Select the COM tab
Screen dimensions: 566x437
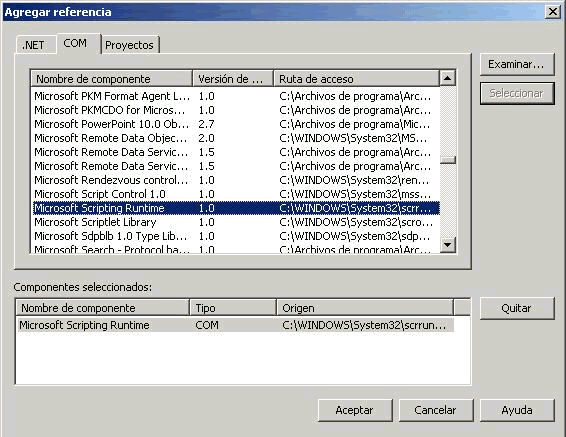tap(78, 43)
